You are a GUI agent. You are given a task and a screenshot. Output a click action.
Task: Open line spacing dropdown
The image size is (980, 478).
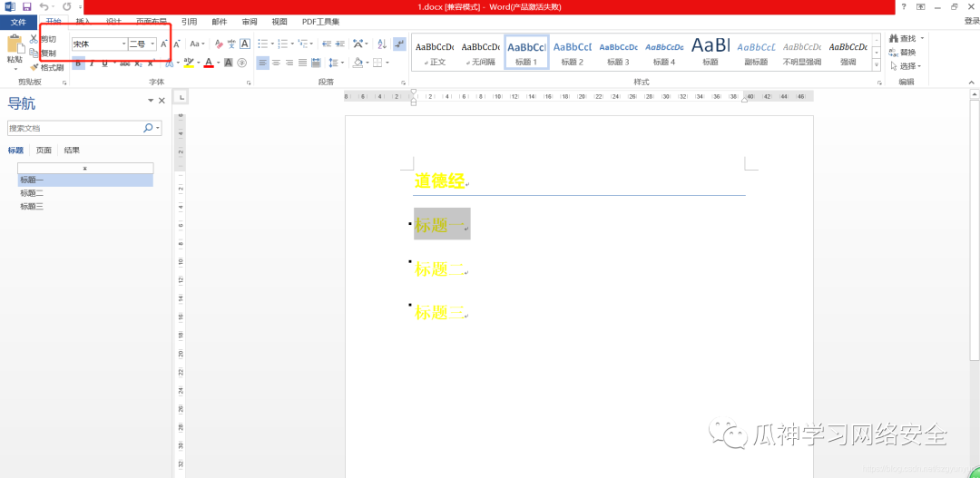pos(337,63)
